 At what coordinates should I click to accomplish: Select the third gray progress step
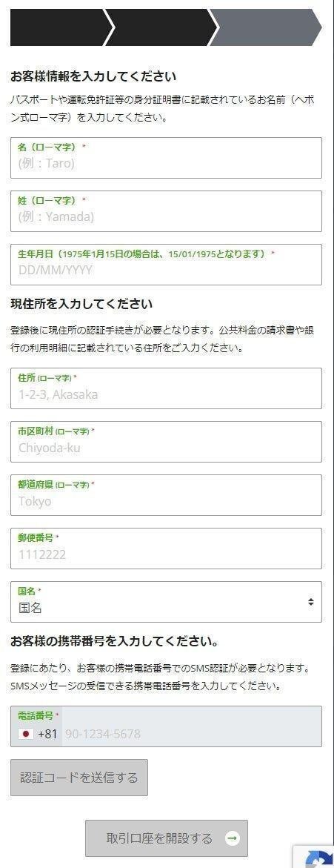click(x=265, y=27)
